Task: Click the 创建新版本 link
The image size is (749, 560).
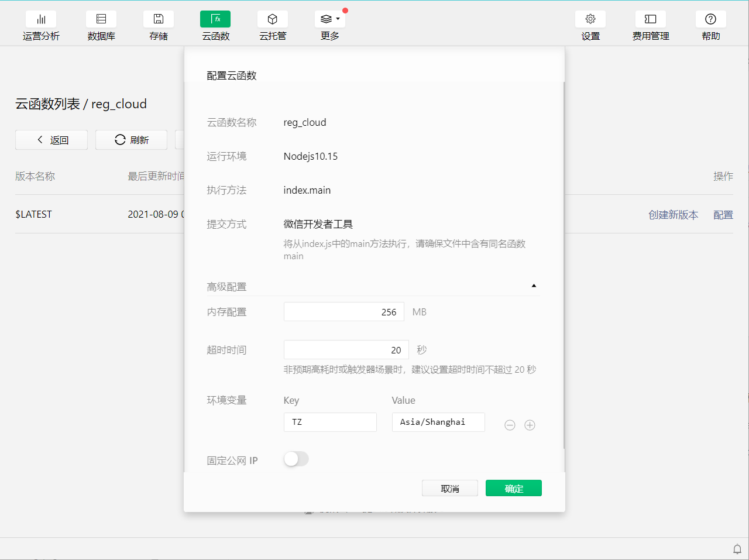Action: click(673, 215)
